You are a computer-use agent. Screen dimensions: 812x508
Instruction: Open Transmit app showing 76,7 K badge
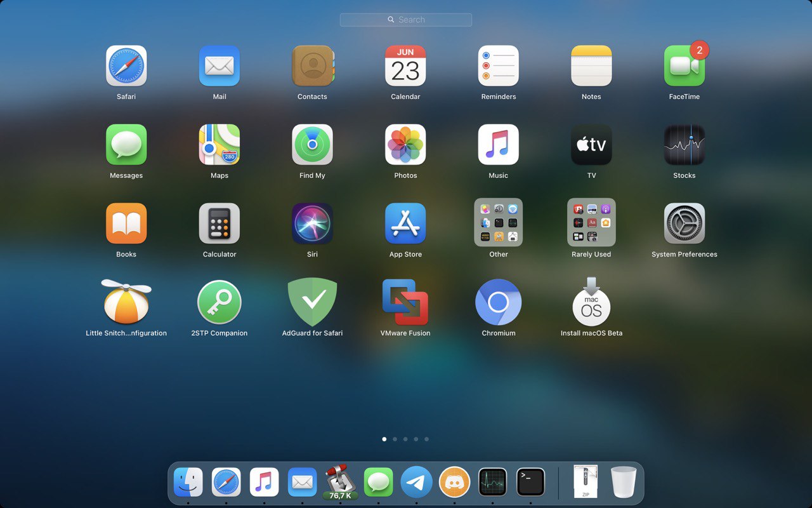[x=341, y=482]
